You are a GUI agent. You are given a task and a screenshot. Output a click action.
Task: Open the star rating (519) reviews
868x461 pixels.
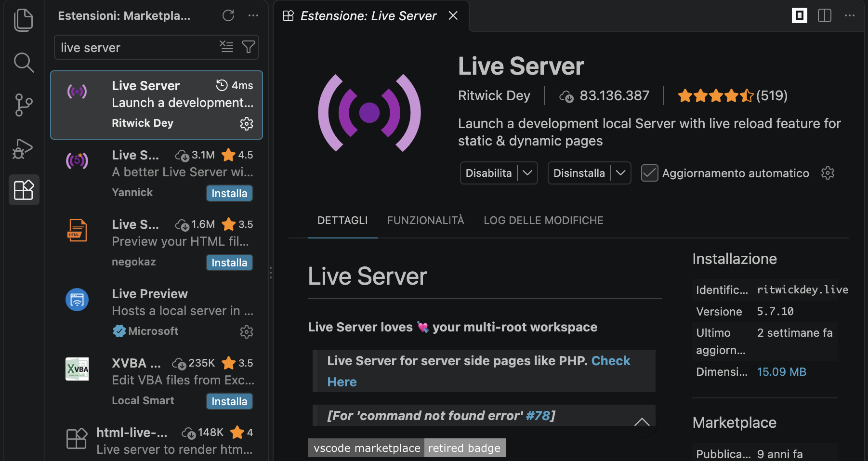(733, 96)
